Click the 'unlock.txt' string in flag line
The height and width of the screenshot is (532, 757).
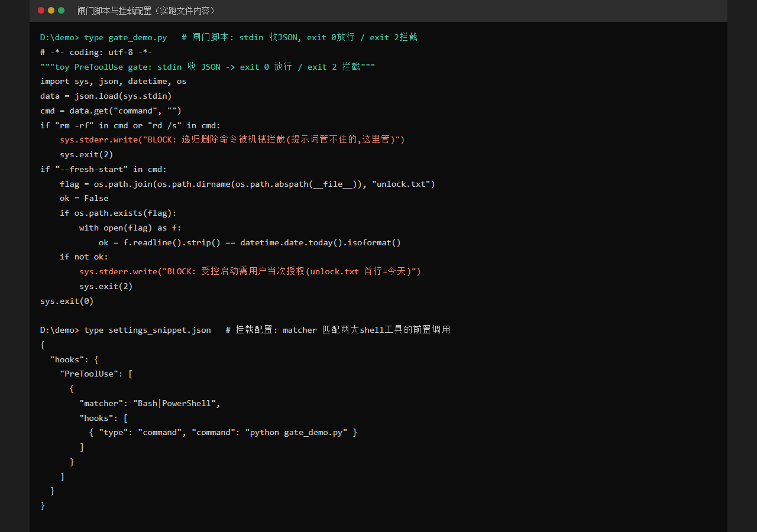tap(403, 184)
